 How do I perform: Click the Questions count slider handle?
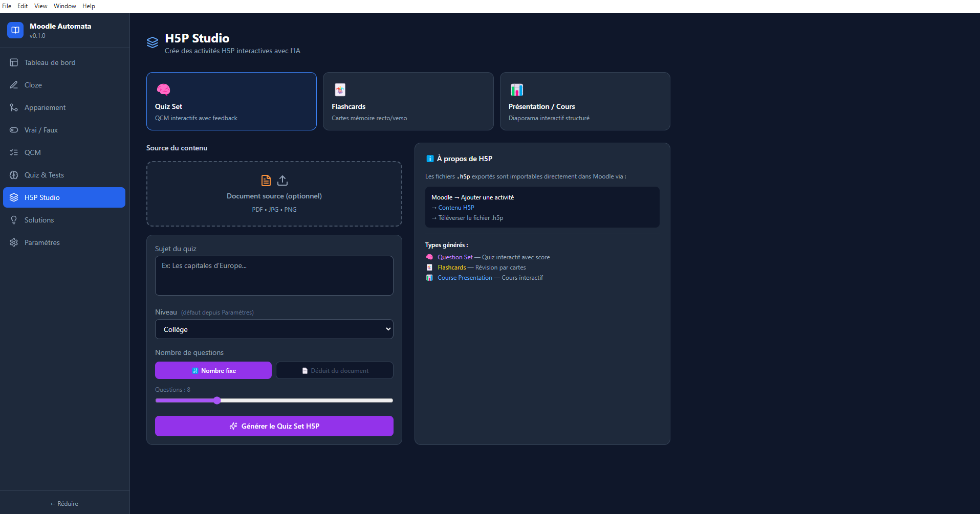(217, 400)
